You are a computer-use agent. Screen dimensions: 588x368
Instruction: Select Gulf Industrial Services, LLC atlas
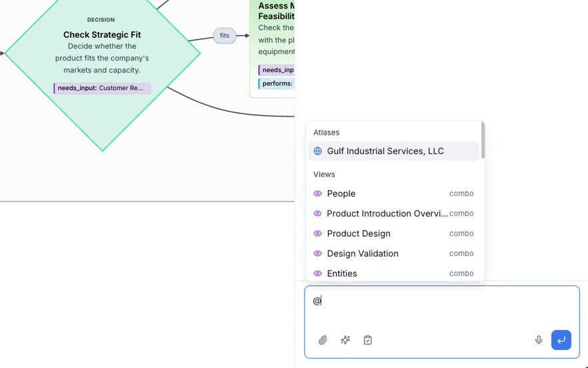(x=393, y=151)
